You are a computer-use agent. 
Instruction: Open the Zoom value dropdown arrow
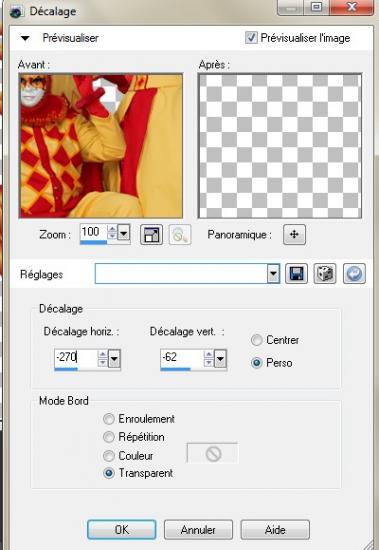124,232
